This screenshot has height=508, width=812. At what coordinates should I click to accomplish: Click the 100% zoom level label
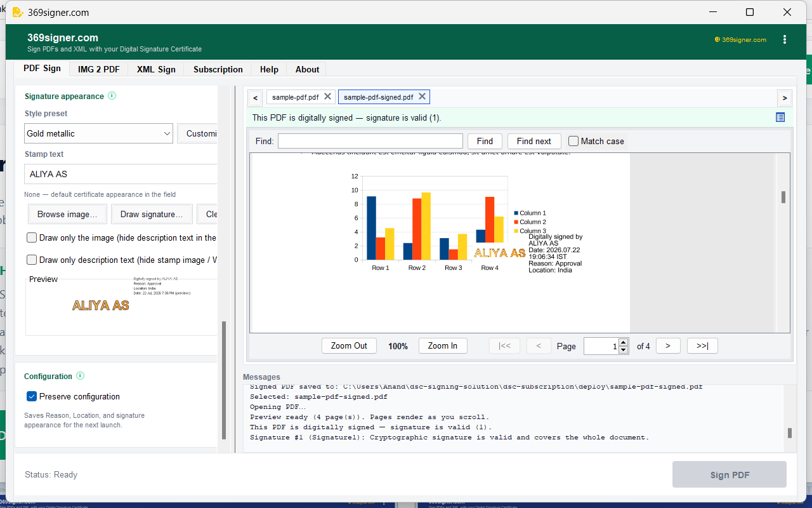pyautogui.click(x=398, y=346)
